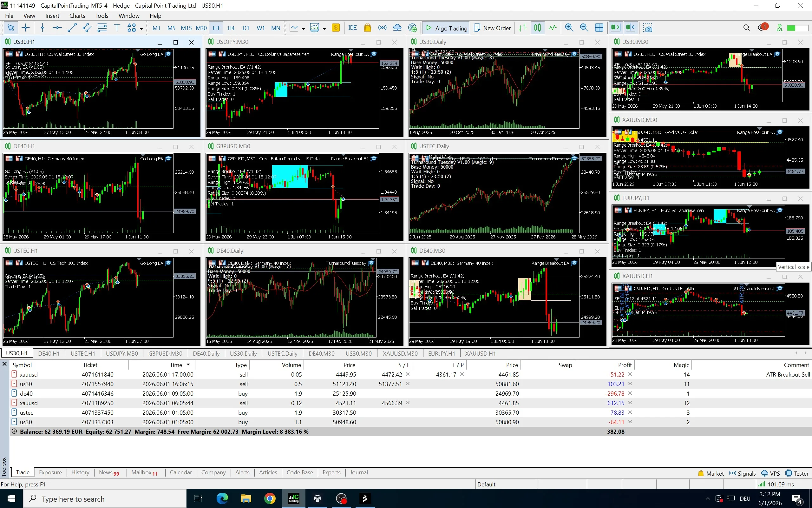Open the File menu
Image resolution: width=812 pixels, height=508 pixels.
tap(10, 16)
